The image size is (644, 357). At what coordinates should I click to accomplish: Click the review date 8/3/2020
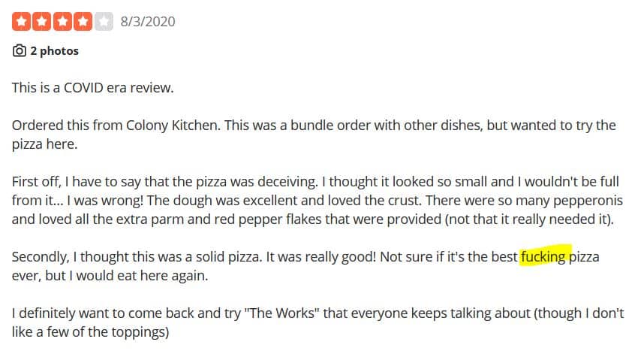coord(147,21)
